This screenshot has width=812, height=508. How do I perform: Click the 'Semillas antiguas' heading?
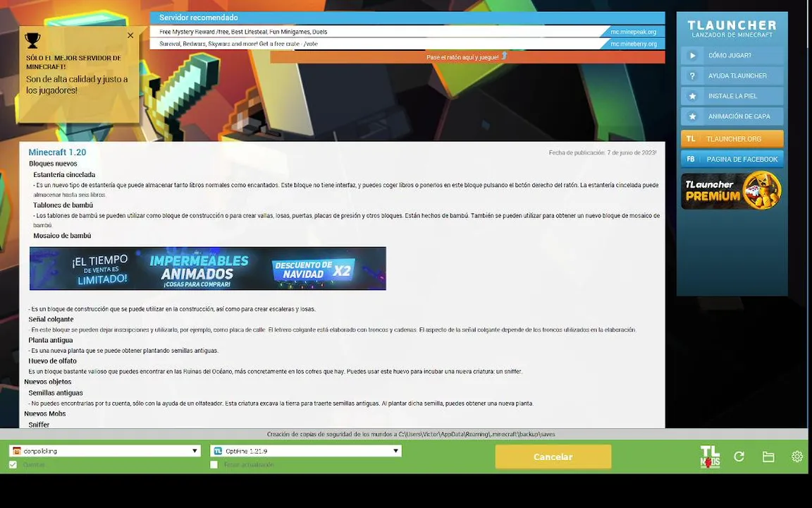pos(56,393)
